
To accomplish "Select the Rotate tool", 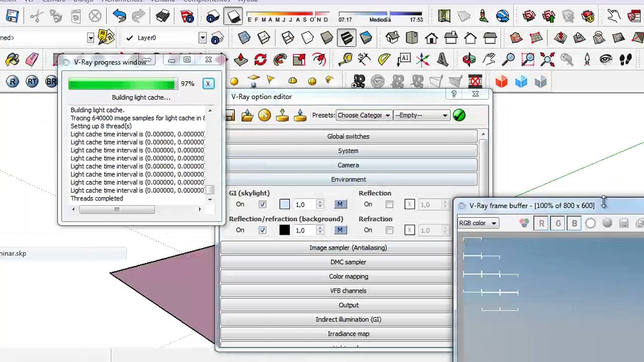I will coord(260,60).
